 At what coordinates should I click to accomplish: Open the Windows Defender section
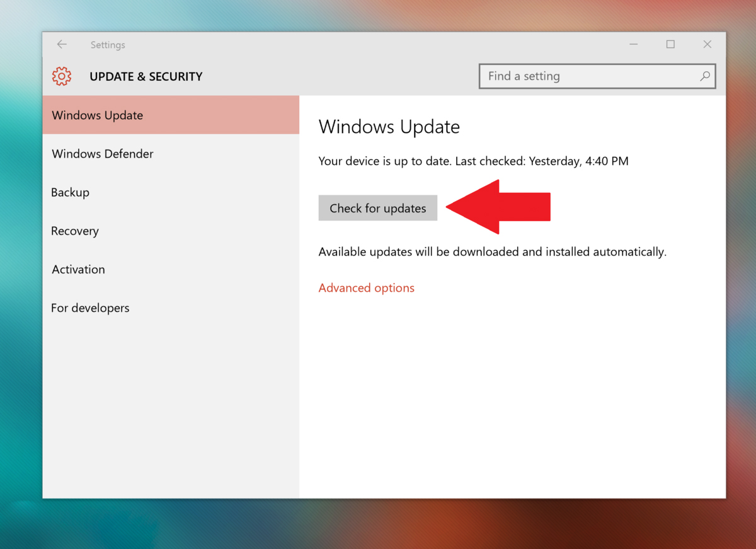(x=102, y=154)
